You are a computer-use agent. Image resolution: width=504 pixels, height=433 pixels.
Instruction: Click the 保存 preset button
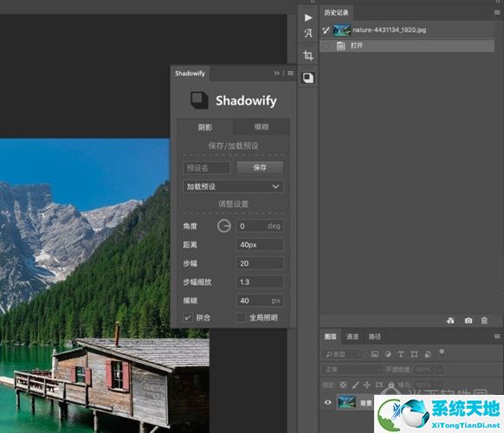260,167
